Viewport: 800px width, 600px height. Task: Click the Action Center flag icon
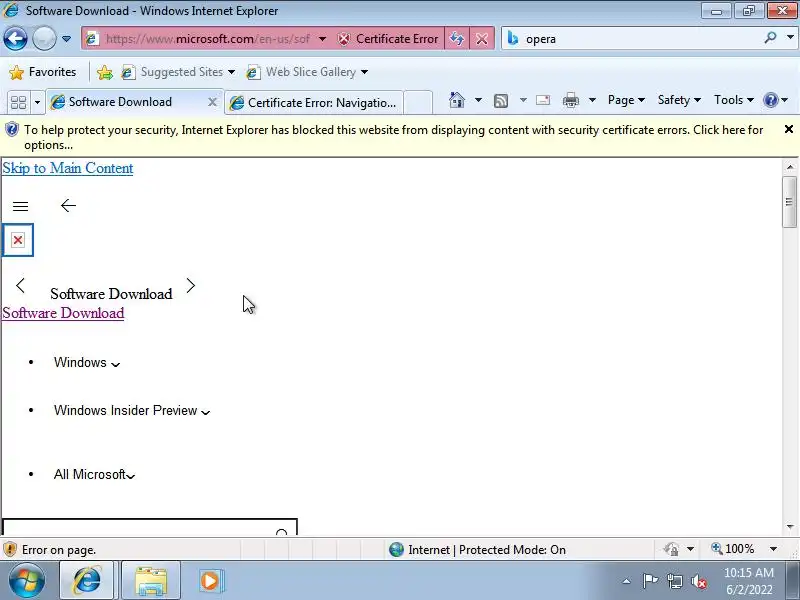(x=650, y=581)
